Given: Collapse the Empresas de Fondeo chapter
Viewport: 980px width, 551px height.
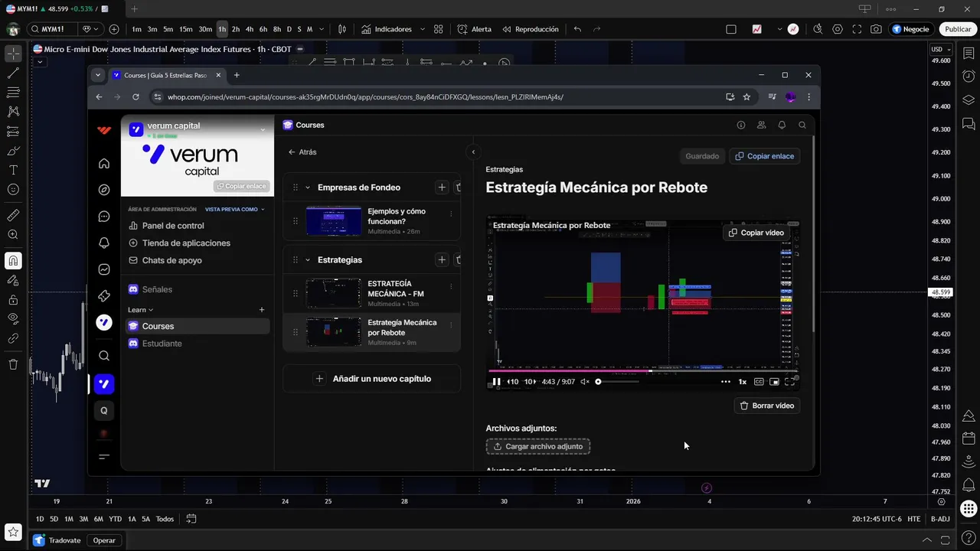Looking at the screenshot, I should click(x=308, y=187).
